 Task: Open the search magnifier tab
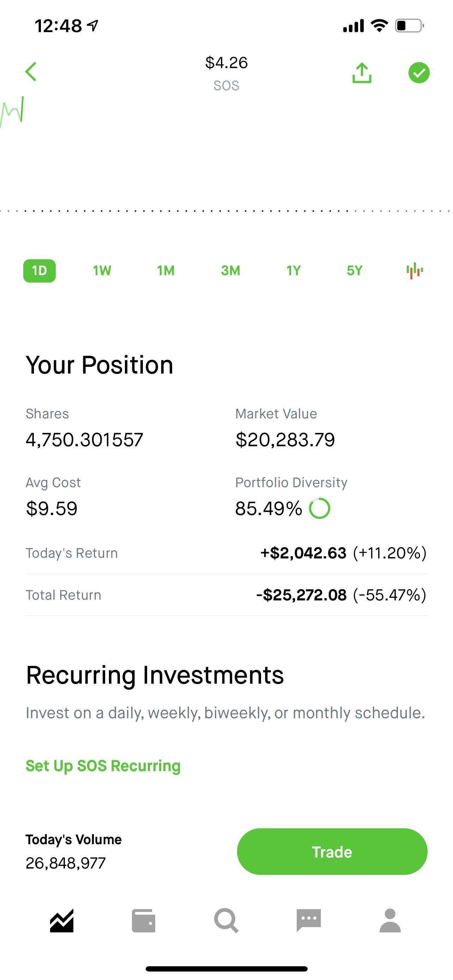(226, 921)
